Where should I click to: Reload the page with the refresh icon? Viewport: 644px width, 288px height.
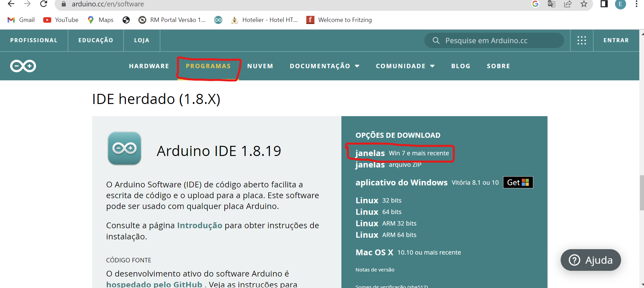tap(44, 4)
